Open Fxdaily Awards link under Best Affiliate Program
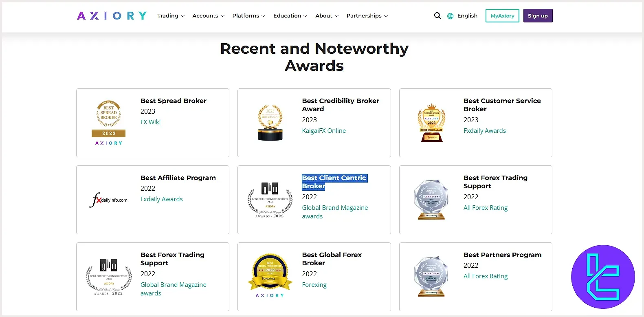Screen dimensions: 644x317 click(162, 199)
